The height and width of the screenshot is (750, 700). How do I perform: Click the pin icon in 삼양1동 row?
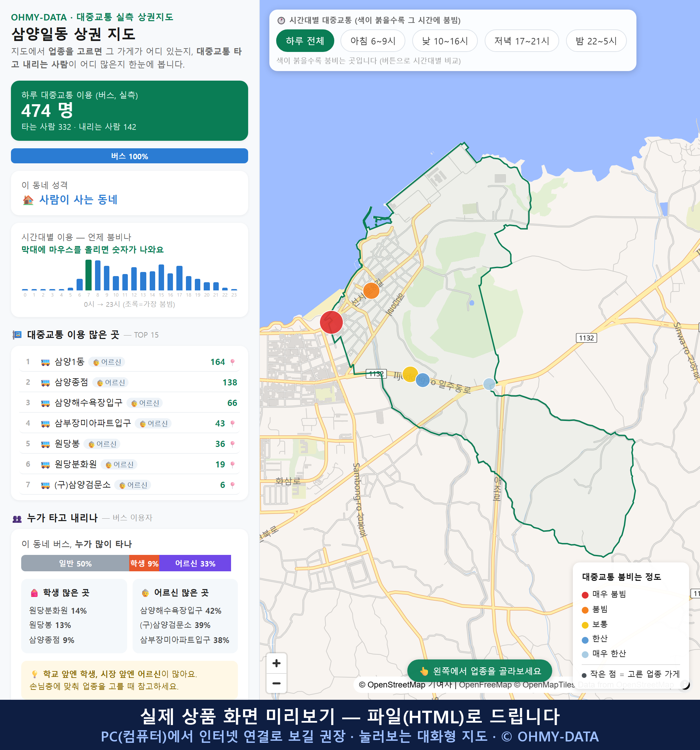232,362
